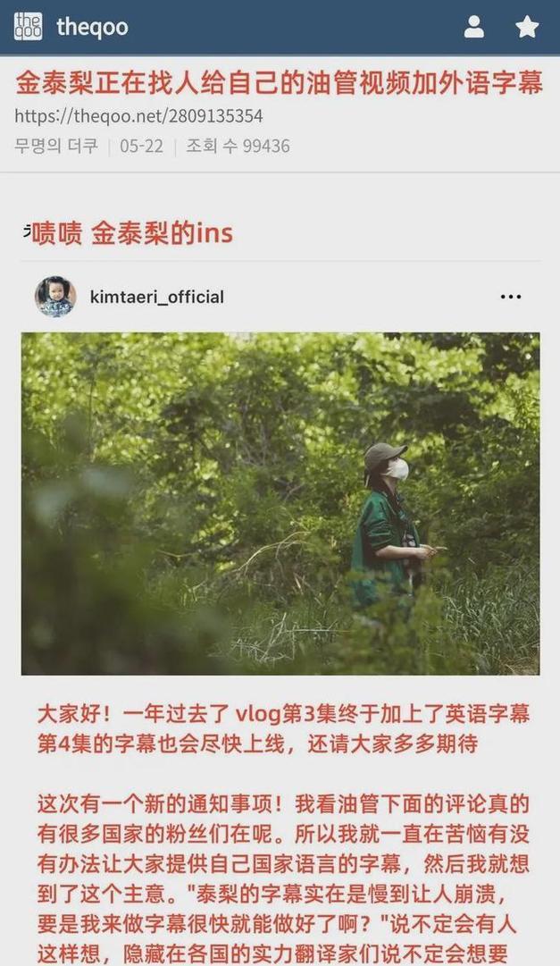Click the theqoo site name text

[x=92, y=27]
